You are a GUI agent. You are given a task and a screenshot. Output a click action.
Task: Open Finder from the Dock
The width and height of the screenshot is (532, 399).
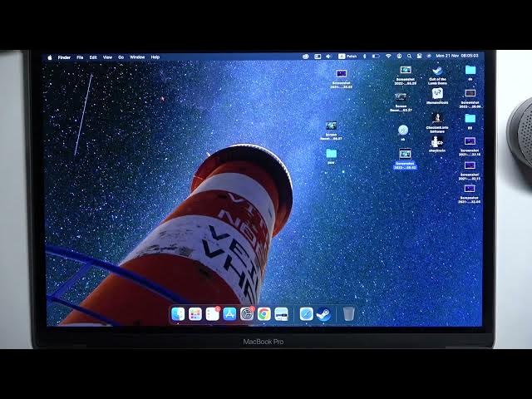pos(178,314)
